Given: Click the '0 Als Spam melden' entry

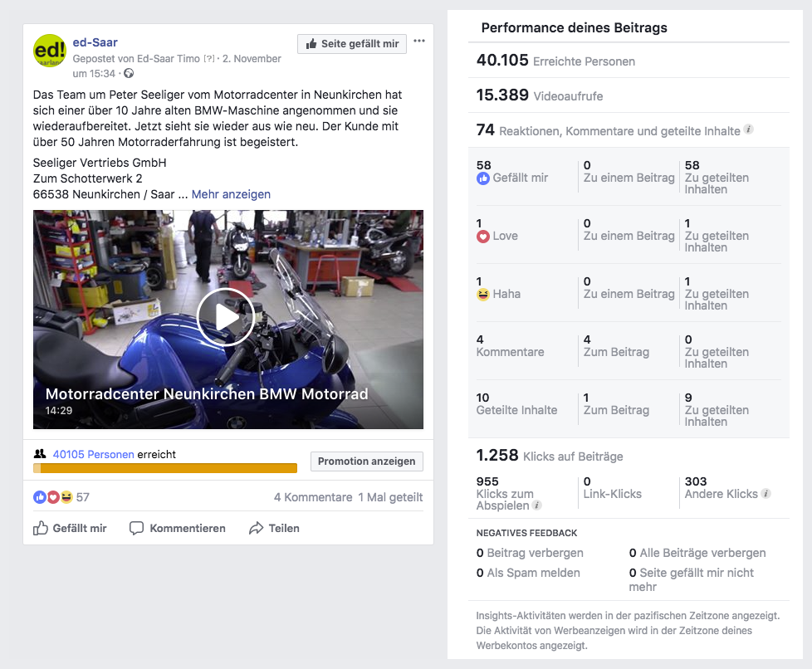Looking at the screenshot, I should (528, 573).
